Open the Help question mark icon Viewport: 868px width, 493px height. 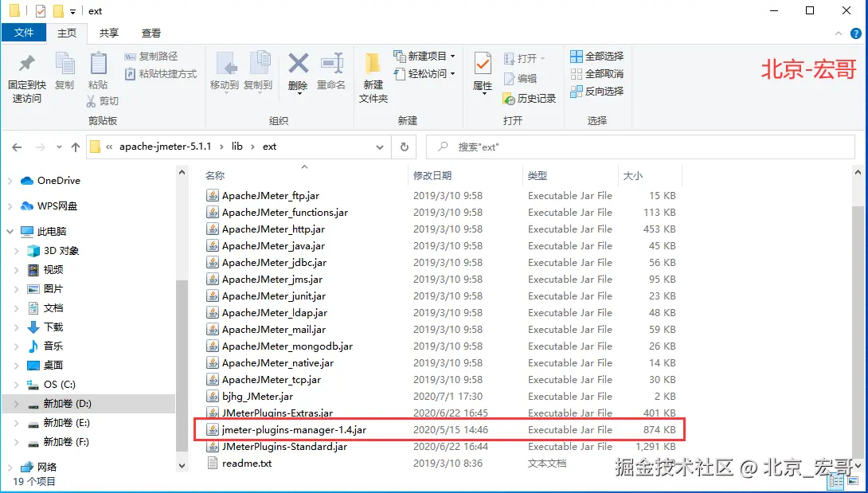coord(855,33)
